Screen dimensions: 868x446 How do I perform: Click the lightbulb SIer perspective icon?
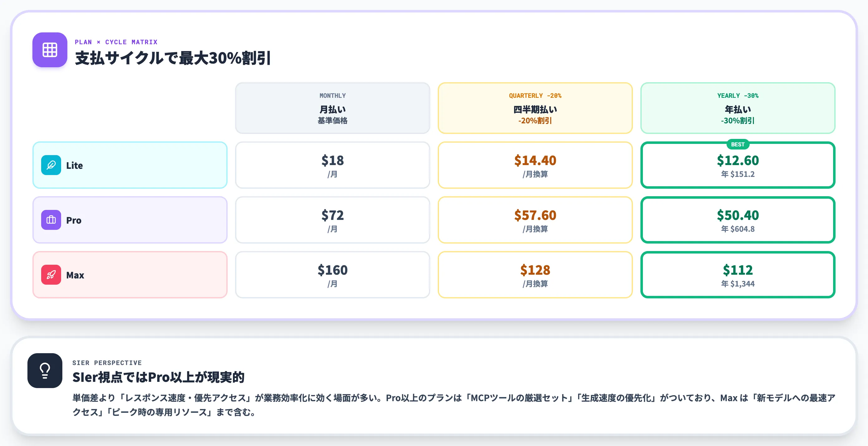point(45,370)
